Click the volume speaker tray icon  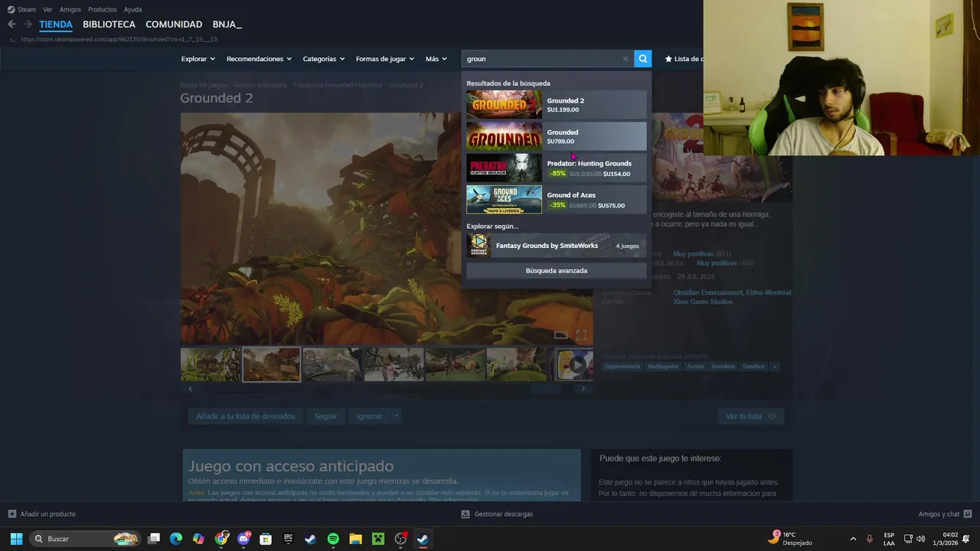point(921,539)
